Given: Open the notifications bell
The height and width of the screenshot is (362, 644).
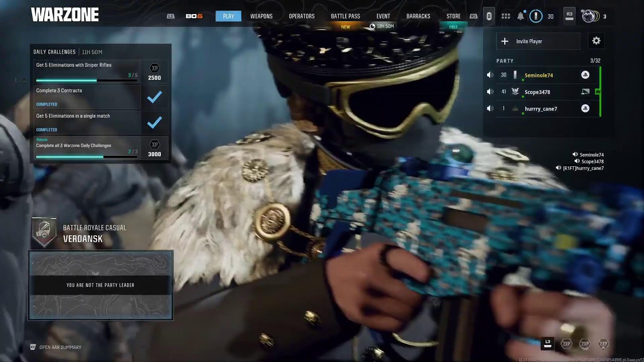Looking at the screenshot, I should pos(520,16).
